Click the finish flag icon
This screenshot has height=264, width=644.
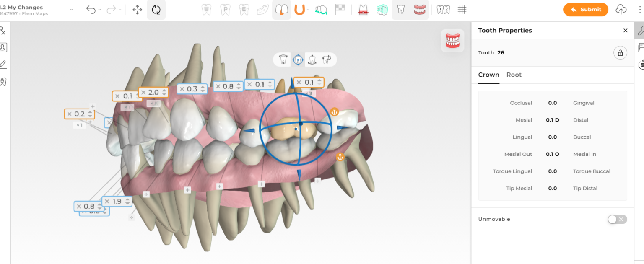pos(340,9)
